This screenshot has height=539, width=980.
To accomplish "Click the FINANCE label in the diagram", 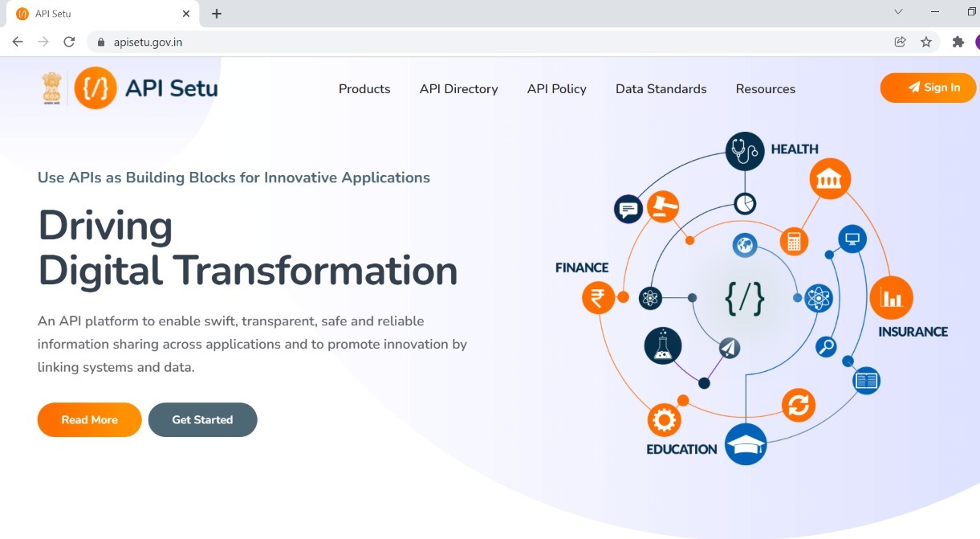I will point(582,267).
